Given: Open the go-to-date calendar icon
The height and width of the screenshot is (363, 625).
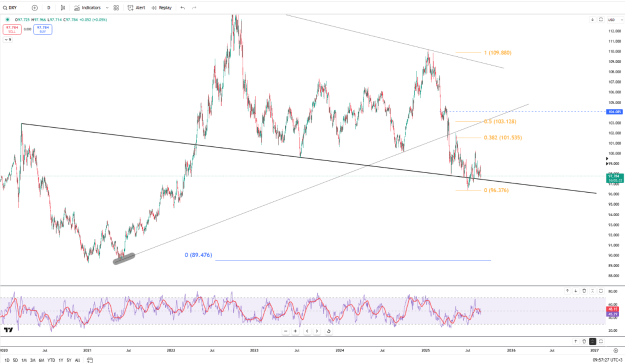Looking at the screenshot, I should pyautogui.click(x=90, y=360).
